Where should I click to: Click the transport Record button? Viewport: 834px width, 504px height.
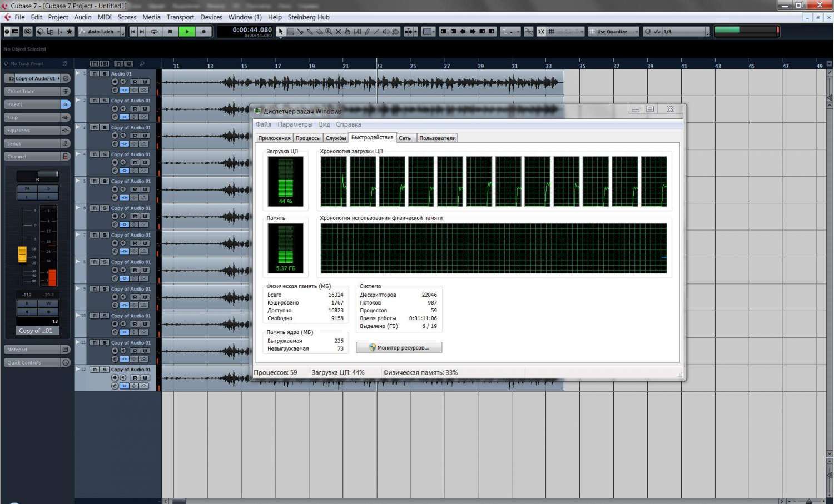coord(203,32)
